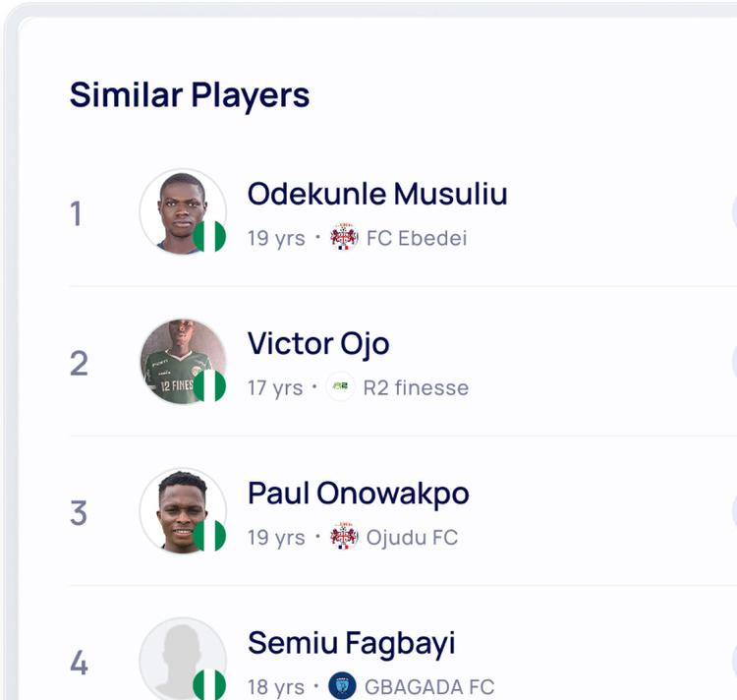The image size is (737, 700).
Task: Open the Odekunle Musuliu player name link
Action: tap(377, 194)
